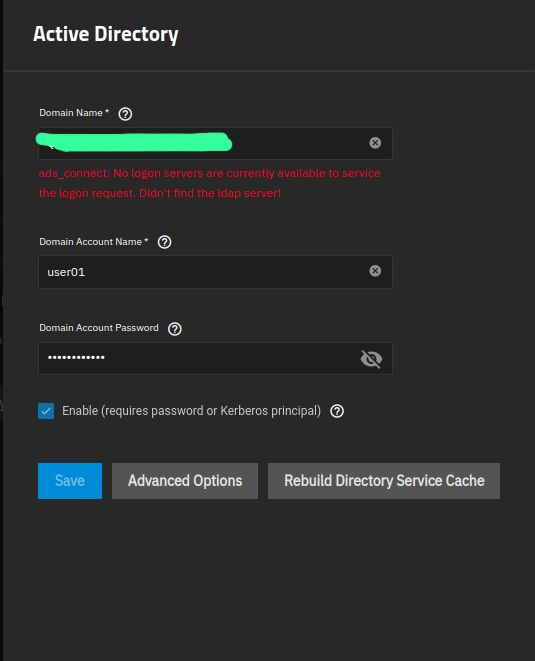Click the ads_connect error message
The width and height of the screenshot is (535, 661).
coord(210,183)
